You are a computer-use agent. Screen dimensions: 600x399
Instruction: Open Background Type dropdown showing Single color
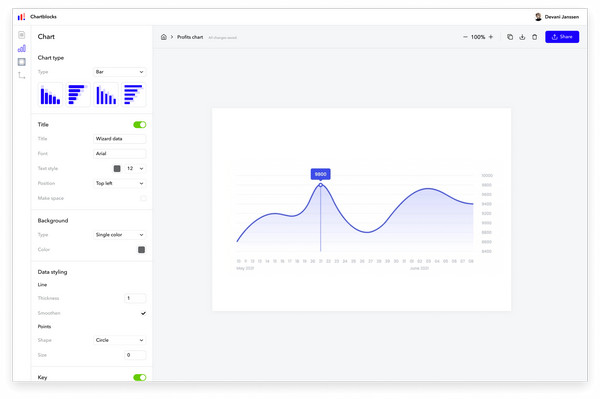(x=119, y=235)
